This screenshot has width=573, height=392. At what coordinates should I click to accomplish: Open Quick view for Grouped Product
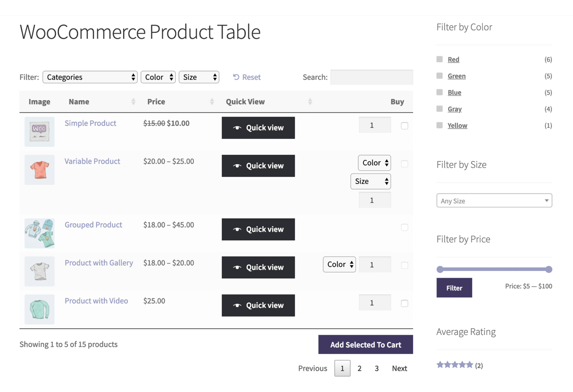[258, 229]
